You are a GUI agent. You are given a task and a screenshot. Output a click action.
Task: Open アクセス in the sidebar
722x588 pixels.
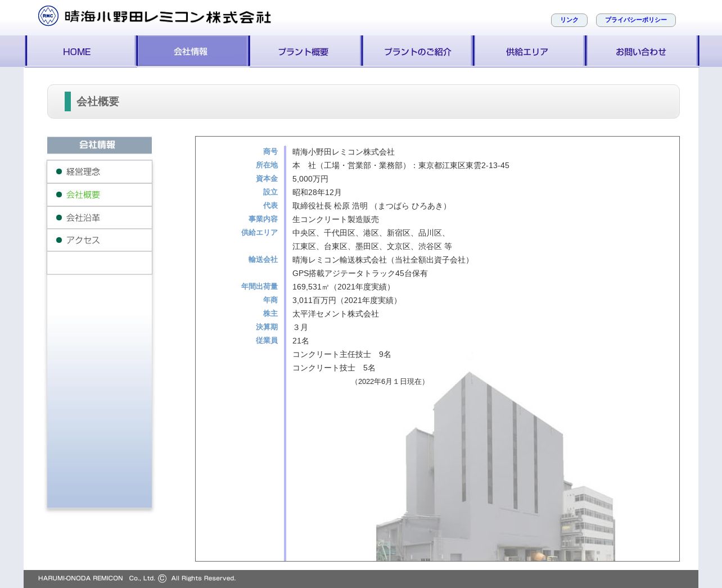coord(100,240)
